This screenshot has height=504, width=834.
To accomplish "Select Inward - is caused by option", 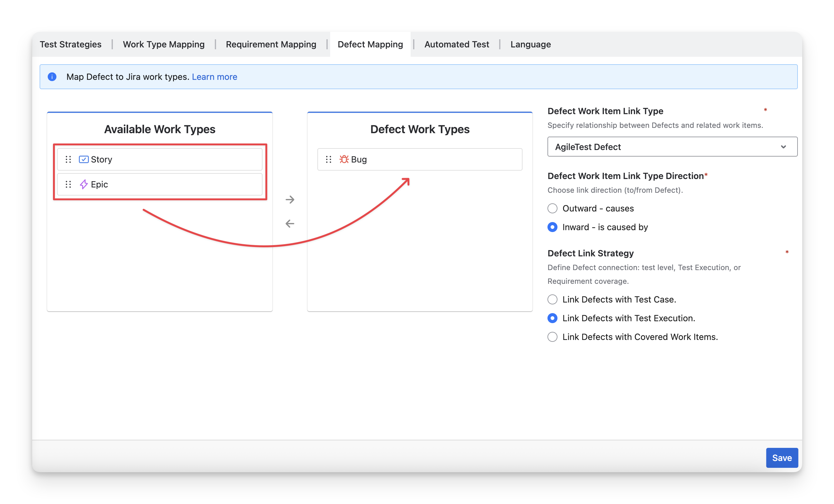I will pos(552,227).
